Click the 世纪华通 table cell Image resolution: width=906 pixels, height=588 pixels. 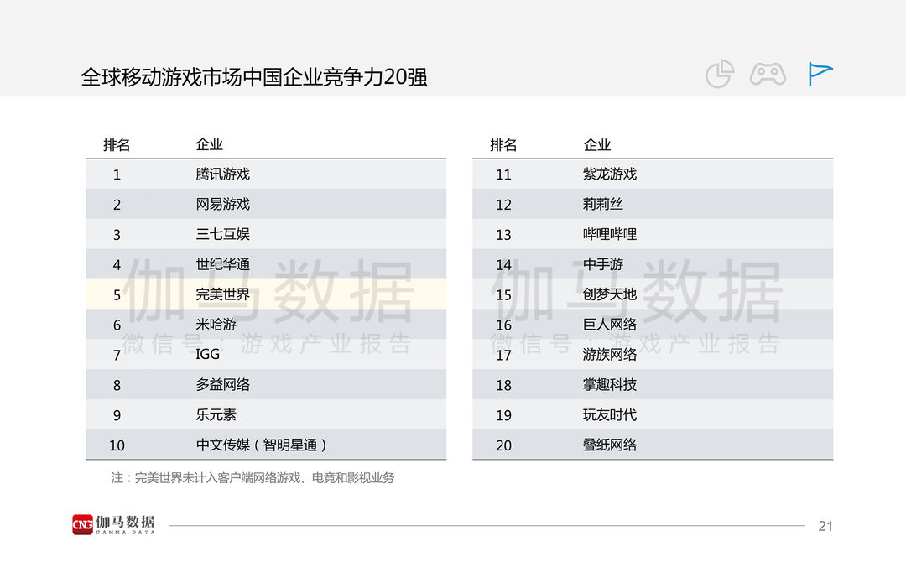[x=222, y=264]
